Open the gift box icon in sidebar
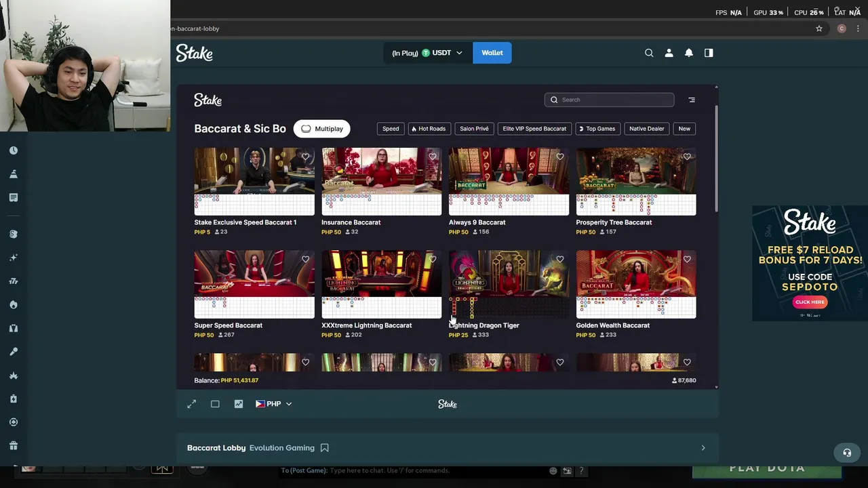Screen dimensions: 868x488 pyautogui.click(x=14, y=445)
